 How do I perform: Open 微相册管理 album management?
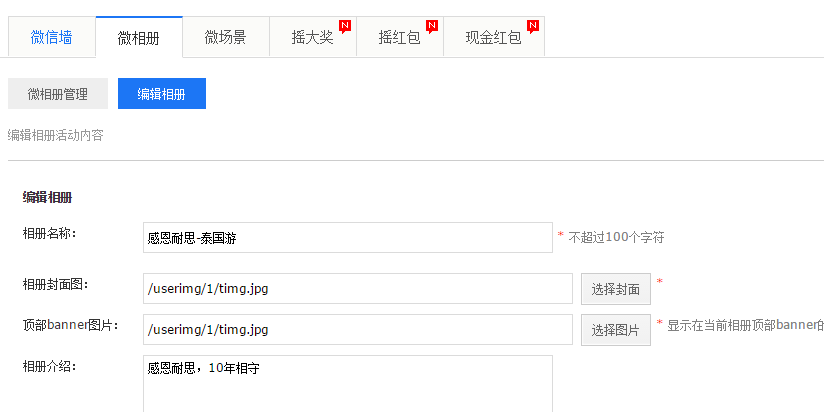tap(57, 94)
